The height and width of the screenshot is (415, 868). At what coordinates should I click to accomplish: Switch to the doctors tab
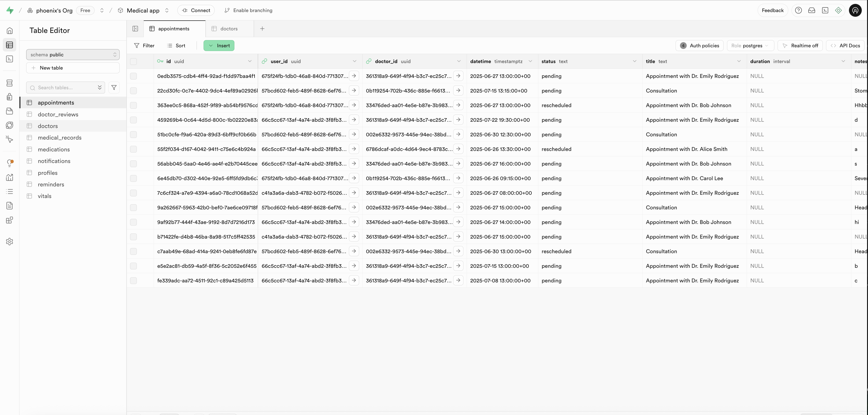click(229, 29)
